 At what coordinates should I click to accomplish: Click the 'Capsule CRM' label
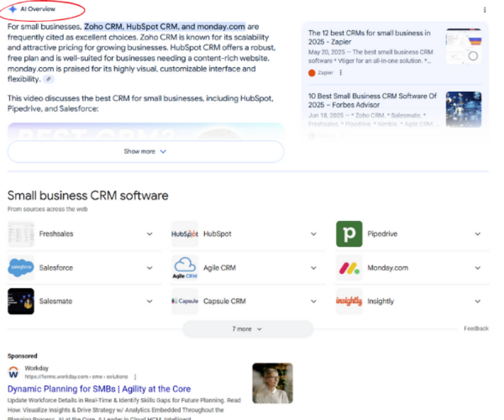tap(225, 301)
